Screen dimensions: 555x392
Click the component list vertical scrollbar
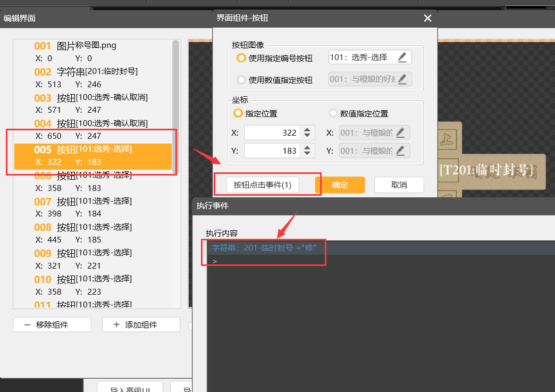[175, 105]
